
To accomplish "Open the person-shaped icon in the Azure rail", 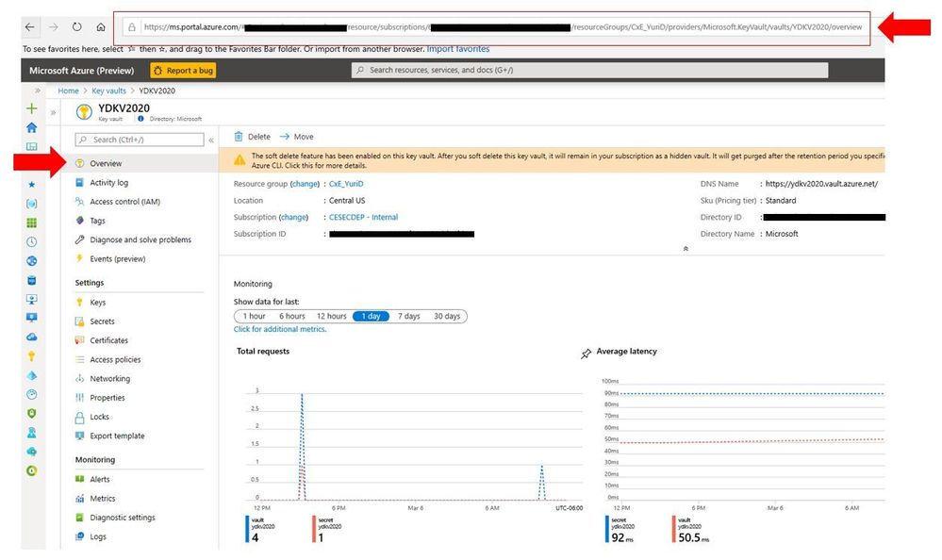I will click(x=32, y=433).
